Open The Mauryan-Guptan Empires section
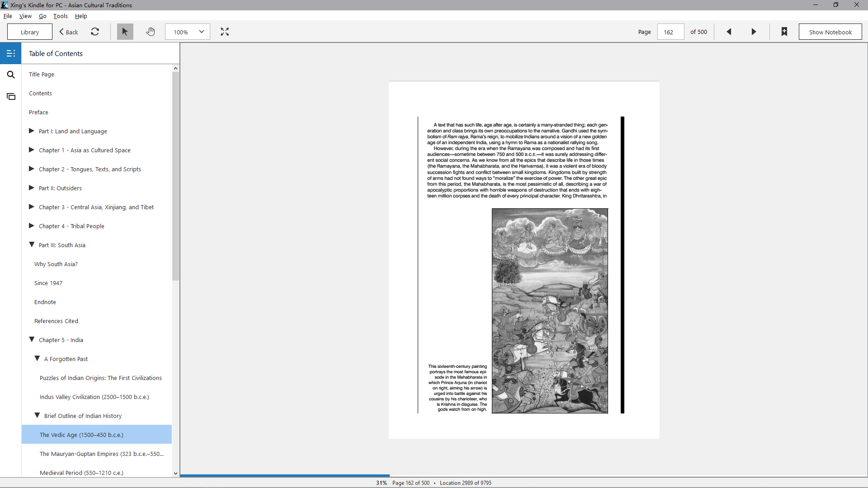868x488 pixels. 102,454
